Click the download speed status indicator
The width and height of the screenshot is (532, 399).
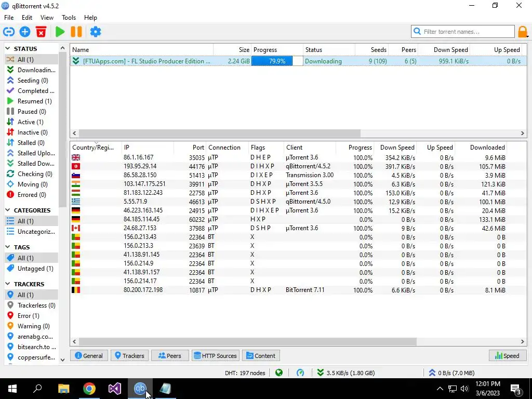pos(345,373)
